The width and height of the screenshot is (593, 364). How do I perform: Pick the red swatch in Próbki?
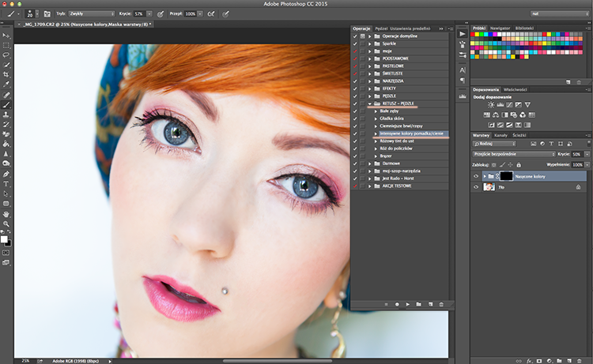[473, 35]
